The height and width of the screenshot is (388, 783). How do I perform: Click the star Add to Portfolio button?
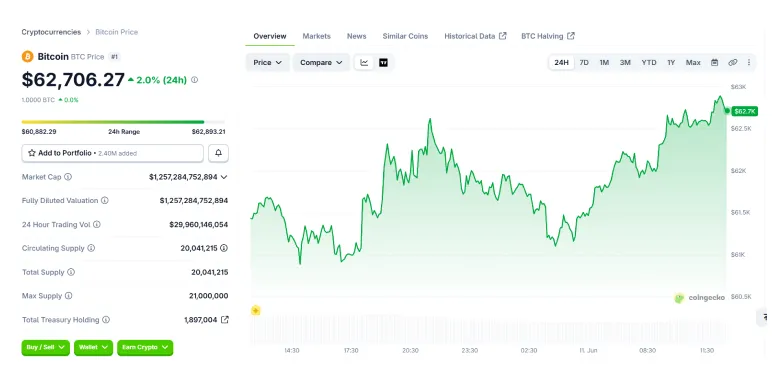click(112, 153)
